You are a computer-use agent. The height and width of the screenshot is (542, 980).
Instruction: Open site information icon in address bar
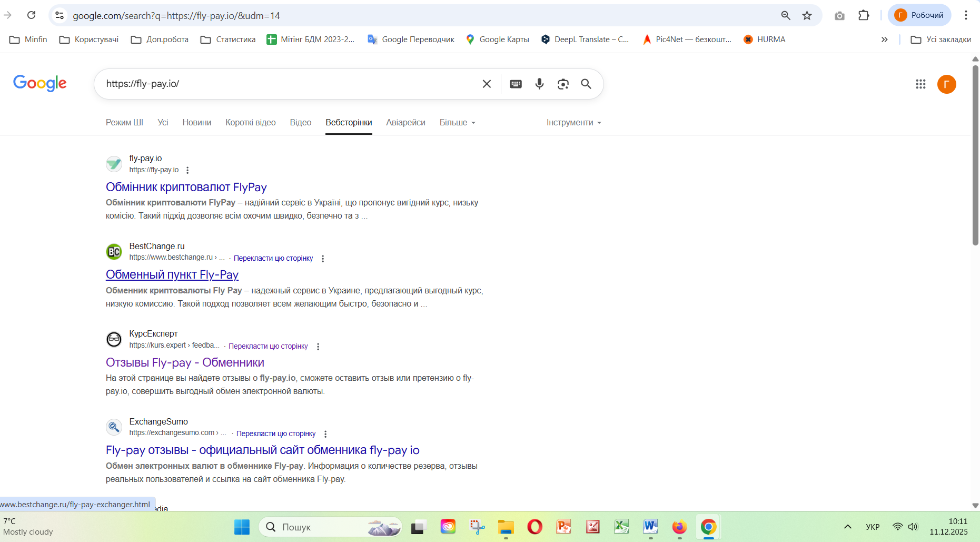[60, 15]
